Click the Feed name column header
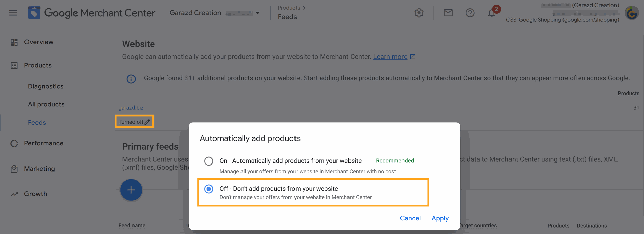644x234 pixels. click(132, 226)
